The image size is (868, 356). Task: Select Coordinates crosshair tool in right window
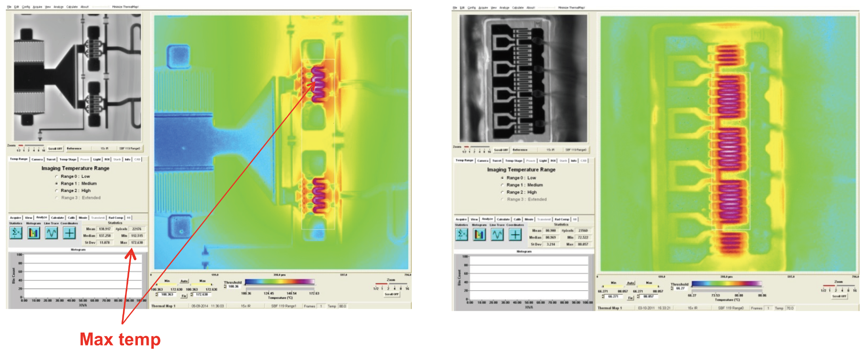pos(515,235)
